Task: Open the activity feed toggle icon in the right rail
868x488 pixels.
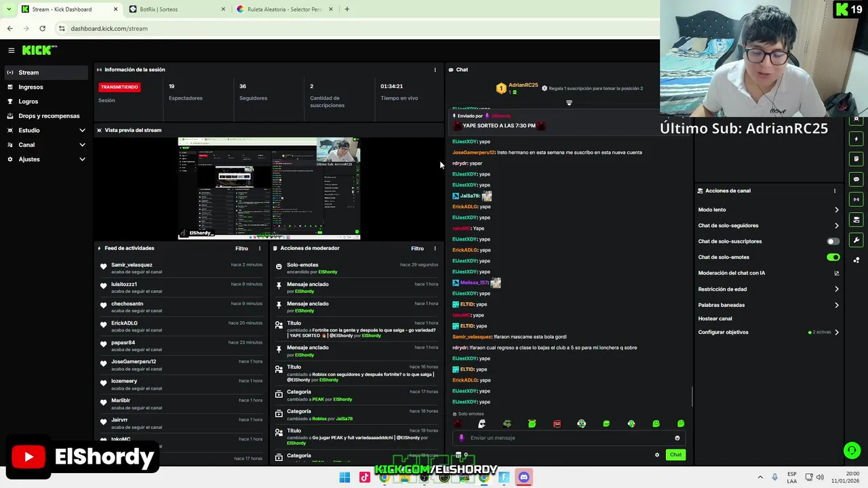Action: [856, 139]
